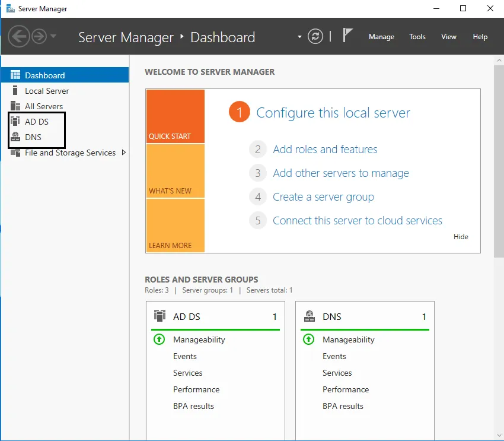
Task: Click the All Servers icon in sidebar
Action: 15,106
